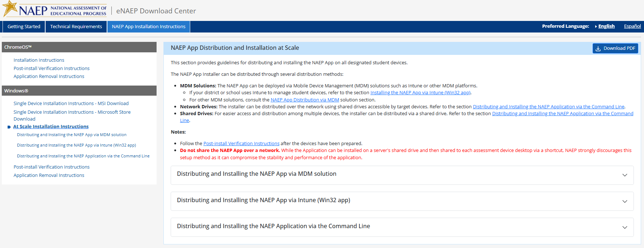Click At Scale Installation Instructions in sidebar

51,127
